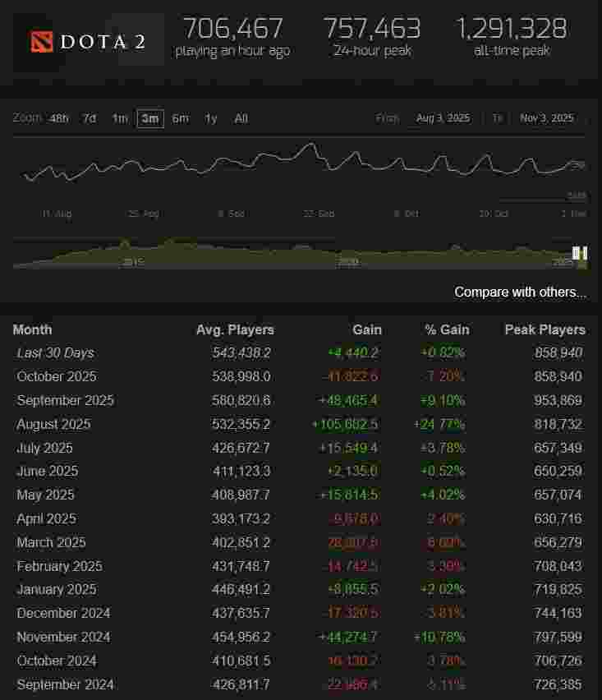Viewport: 602px width, 700px height.
Task: Select the 7d zoom range
Action: pos(89,118)
